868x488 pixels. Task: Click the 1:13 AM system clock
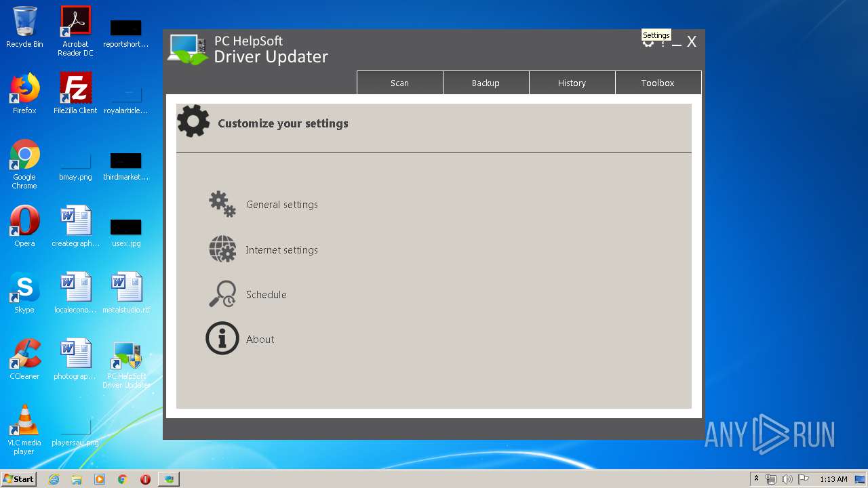pos(833,479)
